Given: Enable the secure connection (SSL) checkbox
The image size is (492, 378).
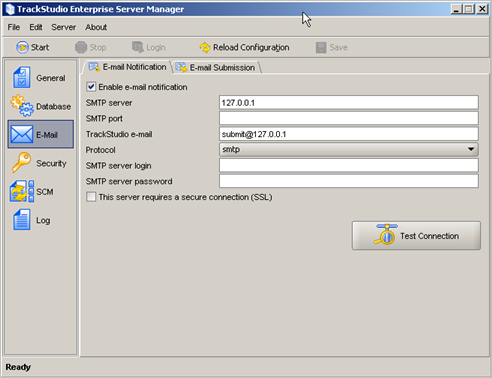Looking at the screenshot, I should (x=91, y=197).
